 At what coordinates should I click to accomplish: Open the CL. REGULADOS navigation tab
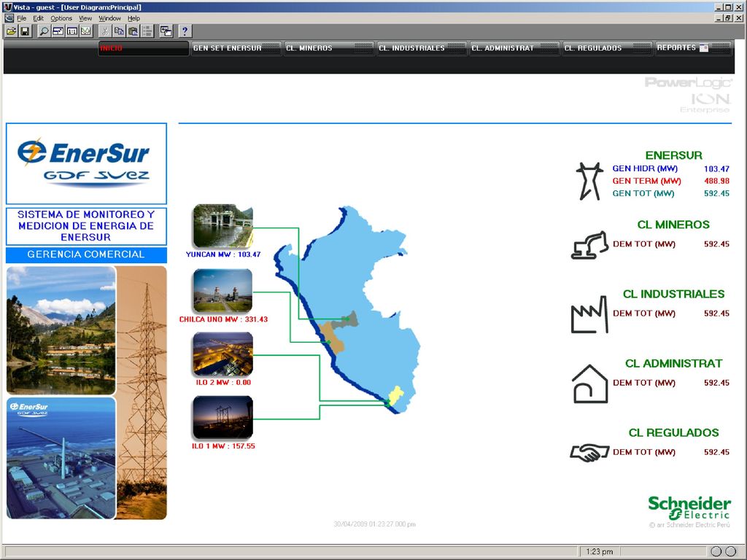pos(608,48)
